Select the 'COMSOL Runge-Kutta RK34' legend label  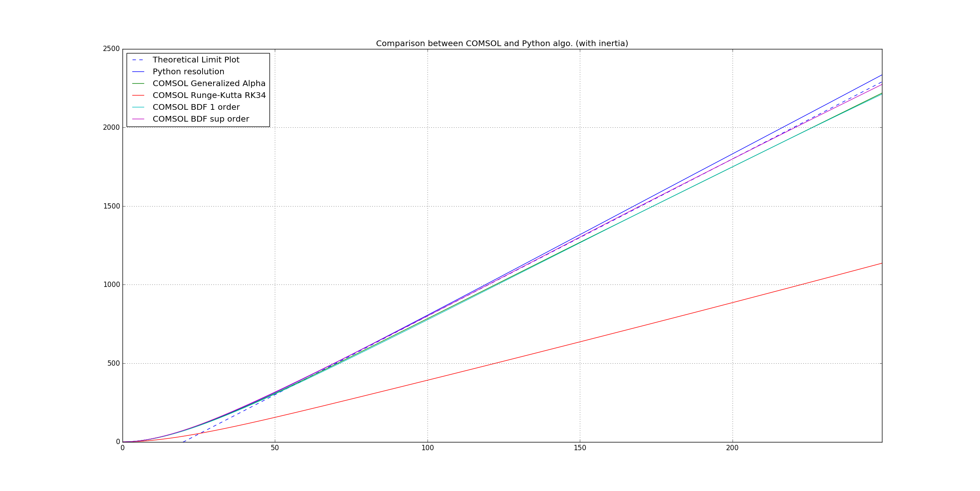(x=209, y=95)
